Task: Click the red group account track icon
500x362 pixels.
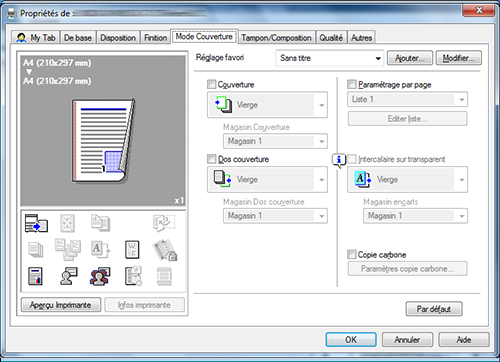Action: [100, 276]
